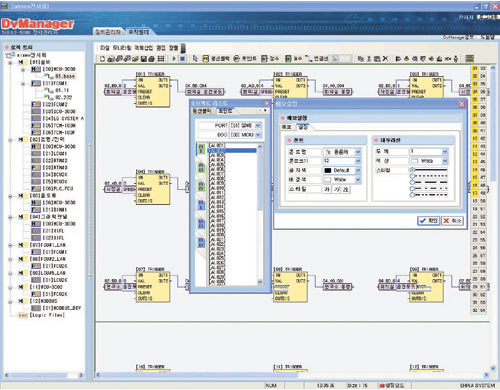Viewport: 500px width, 390px height.
Task: Collapse the [04] node in the tree
Action: [x=10, y=217]
